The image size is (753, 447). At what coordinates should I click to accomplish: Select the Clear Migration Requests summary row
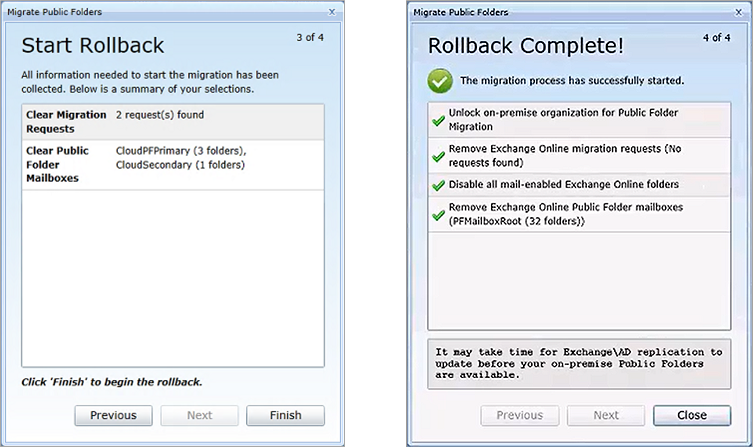173,121
